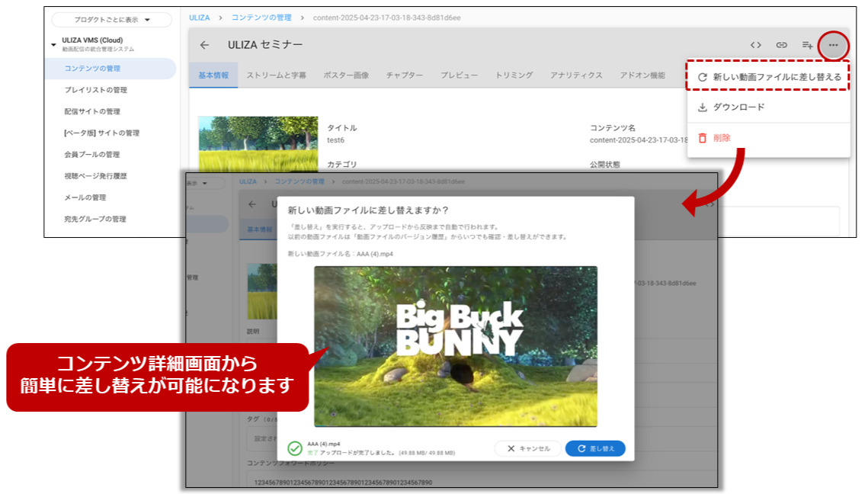Click the アップロードが完了しました status text
Image resolution: width=868 pixels, height=494 pixels.
[359, 453]
